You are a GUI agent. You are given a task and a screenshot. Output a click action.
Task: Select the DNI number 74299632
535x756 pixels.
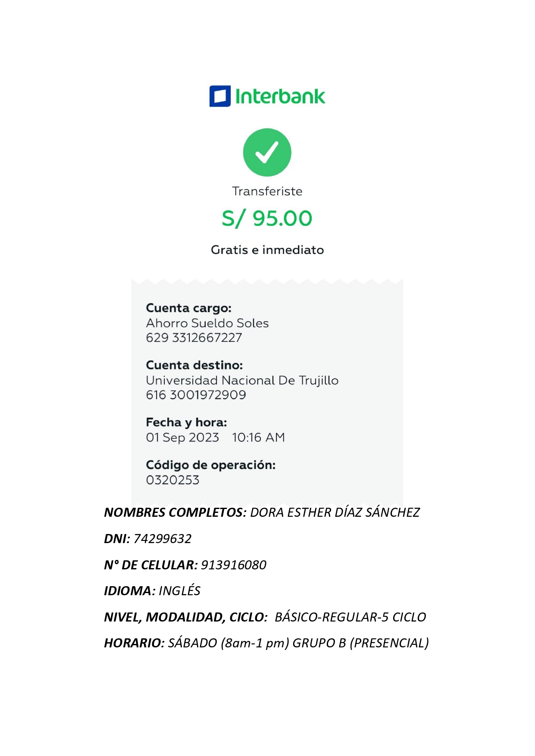(x=163, y=539)
